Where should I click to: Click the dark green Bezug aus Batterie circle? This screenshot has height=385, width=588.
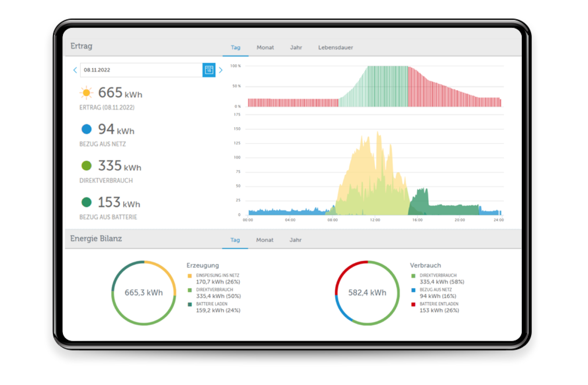click(86, 202)
